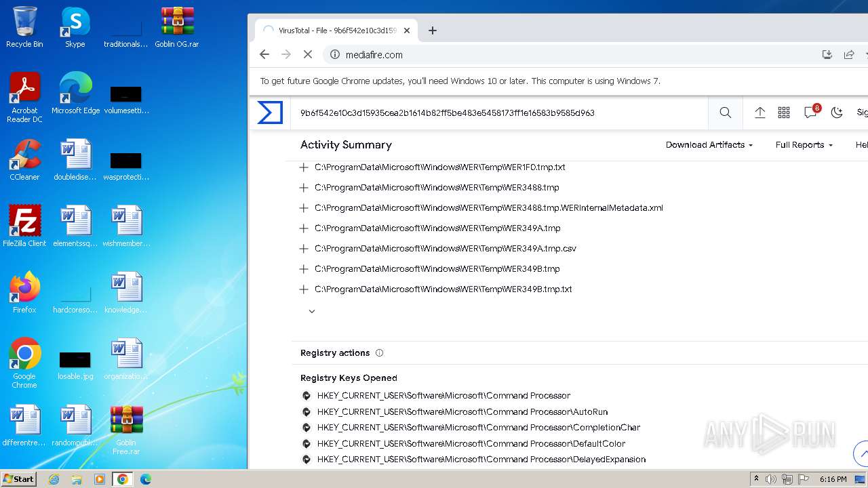
Task: Open Edge from taskbar
Action: coord(146,479)
